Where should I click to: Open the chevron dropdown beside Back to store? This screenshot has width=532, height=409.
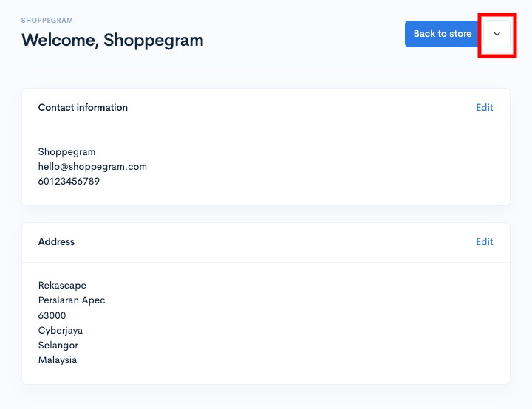[497, 34]
